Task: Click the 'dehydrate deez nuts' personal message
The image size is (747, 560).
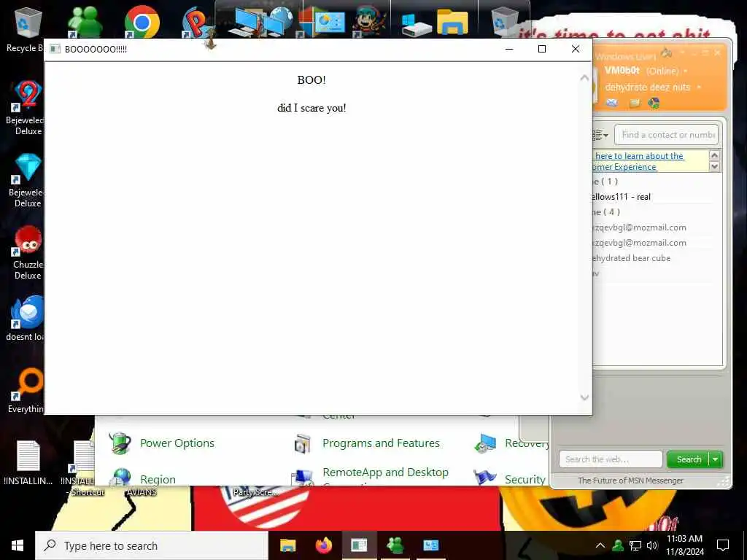Action: (x=648, y=87)
